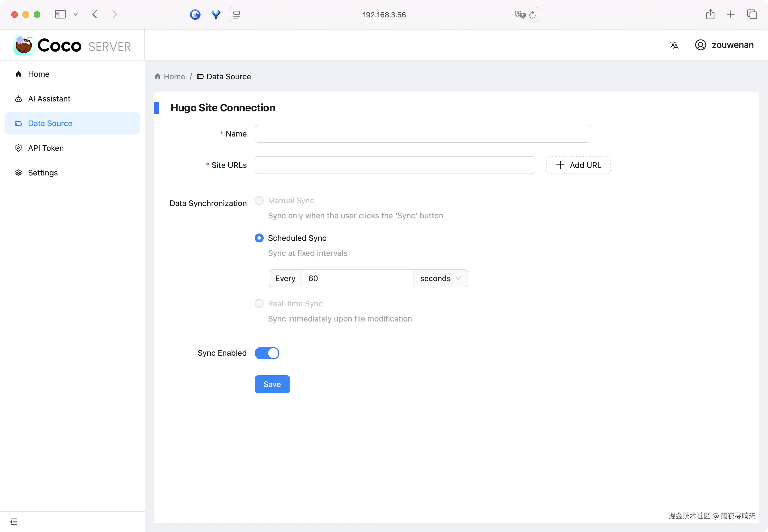This screenshot has width=768, height=532.
Task: Toggle the browser sidebar panel
Action: (x=60, y=14)
